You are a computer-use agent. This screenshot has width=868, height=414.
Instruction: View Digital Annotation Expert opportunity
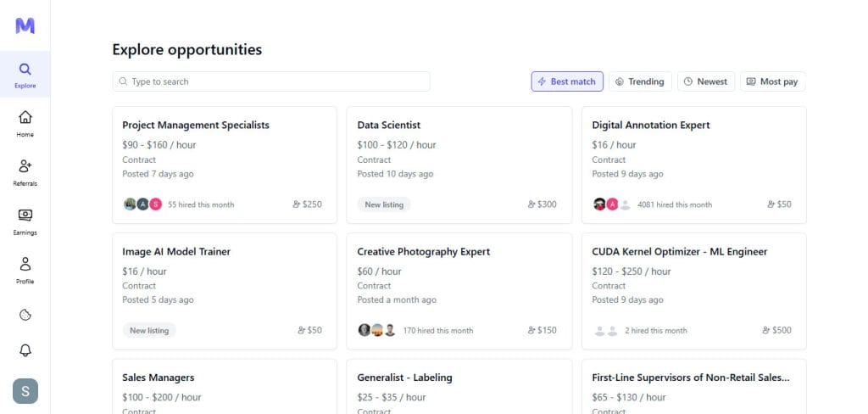point(651,125)
